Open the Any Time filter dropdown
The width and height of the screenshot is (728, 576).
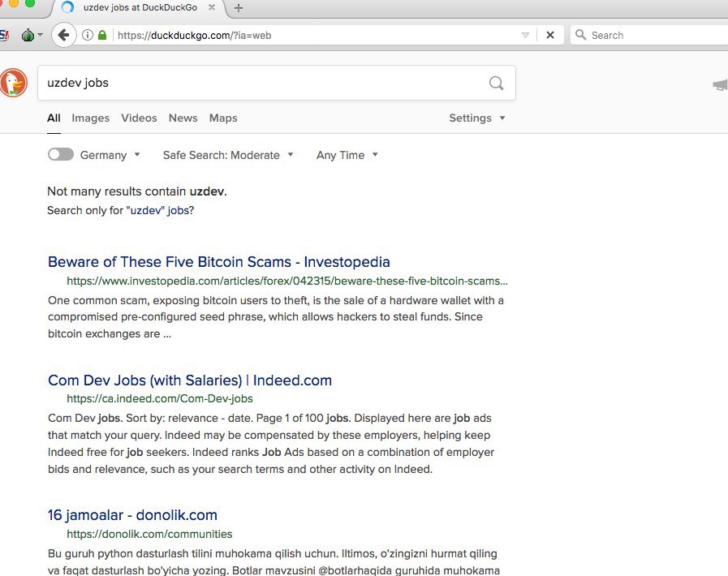347,155
